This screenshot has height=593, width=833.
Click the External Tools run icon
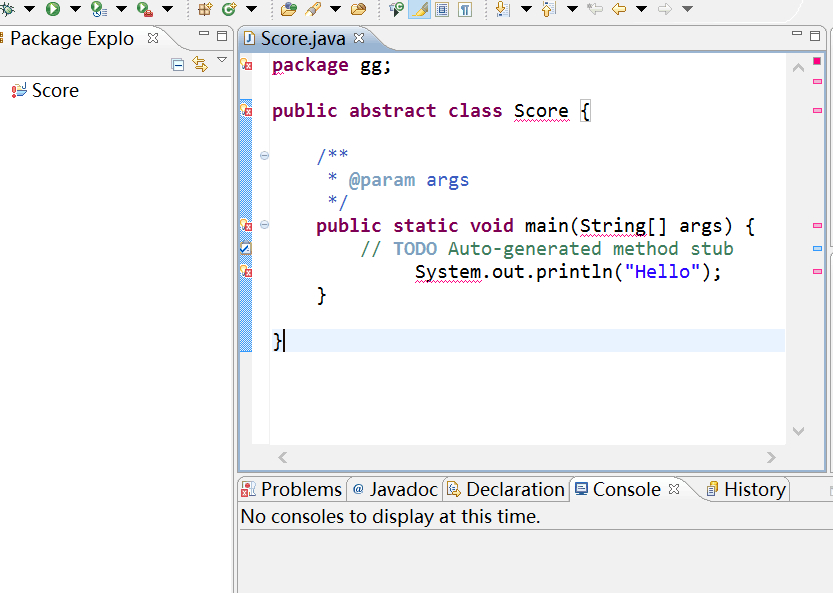[144, 9]
